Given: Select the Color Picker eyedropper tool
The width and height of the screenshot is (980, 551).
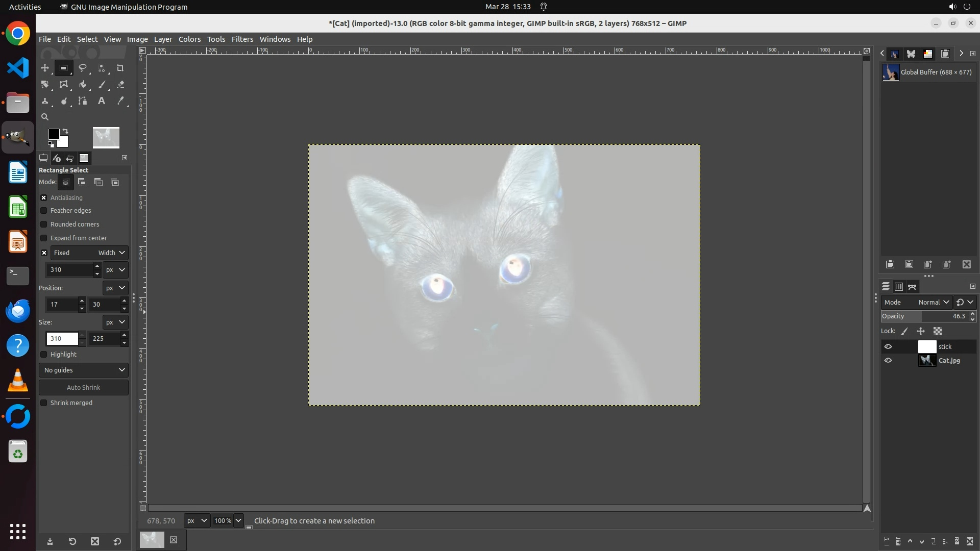Looking at the screenshot, I should (120, 101).
